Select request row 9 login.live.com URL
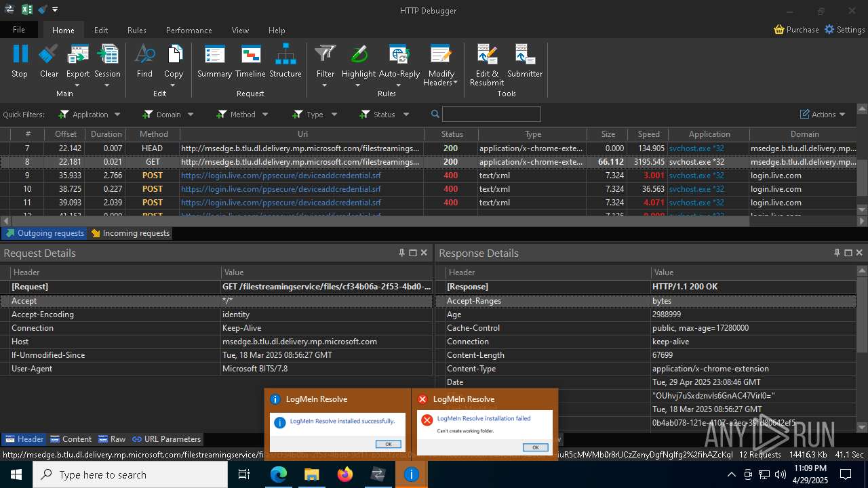The width and height of the screenshot is (868, 488). 281,176
